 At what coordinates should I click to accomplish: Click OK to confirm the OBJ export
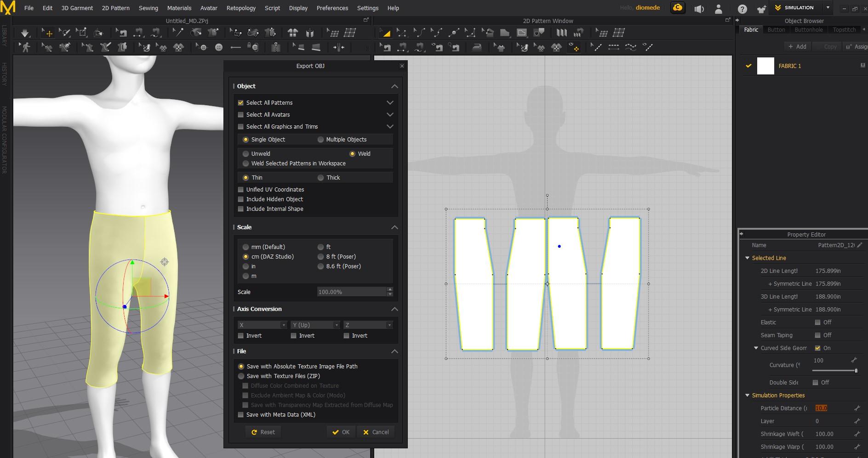tap(341, 432)
